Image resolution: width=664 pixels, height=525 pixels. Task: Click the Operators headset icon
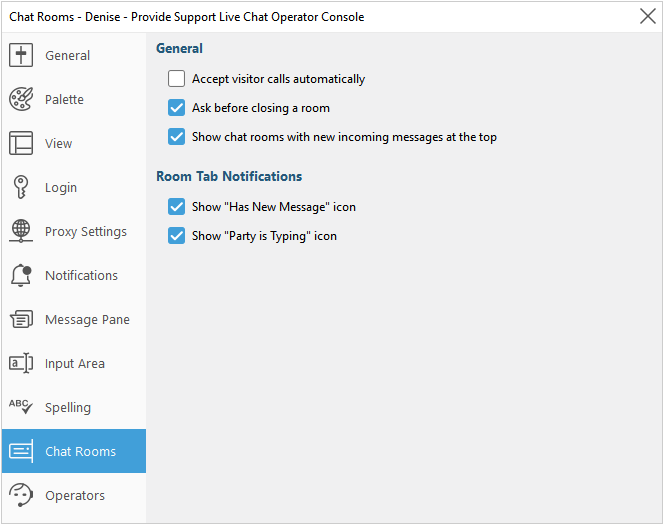pyautogui.click(x=21, y=495)
